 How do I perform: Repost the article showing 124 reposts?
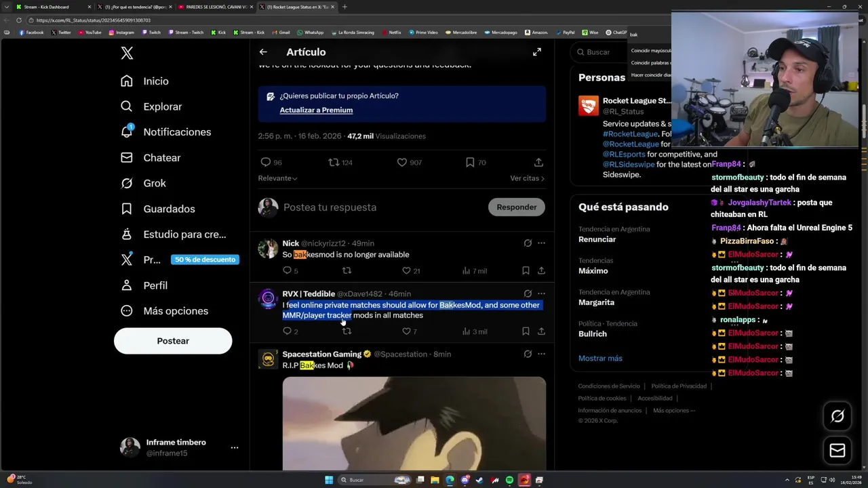pyautogui.click(x=340, y=163)
